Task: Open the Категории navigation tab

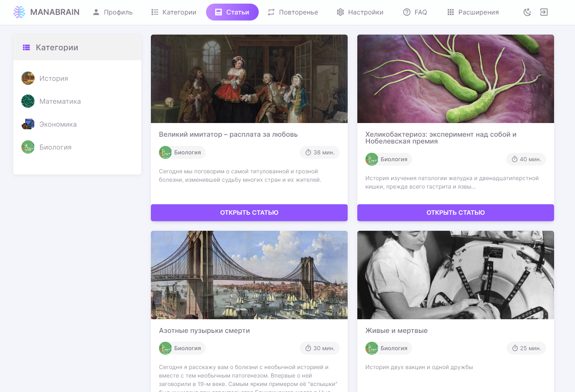Action: (x=174, y=12)
